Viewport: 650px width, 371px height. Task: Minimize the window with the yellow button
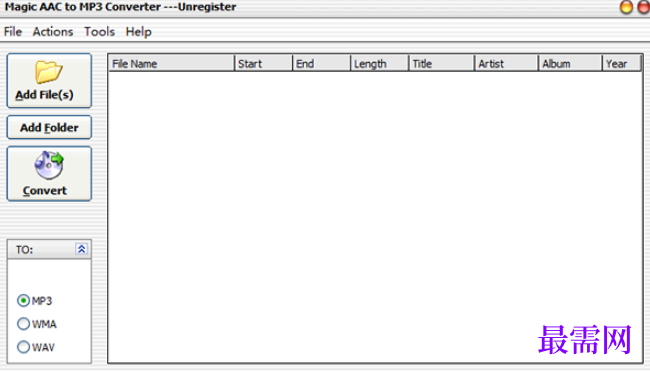[626, 7]
